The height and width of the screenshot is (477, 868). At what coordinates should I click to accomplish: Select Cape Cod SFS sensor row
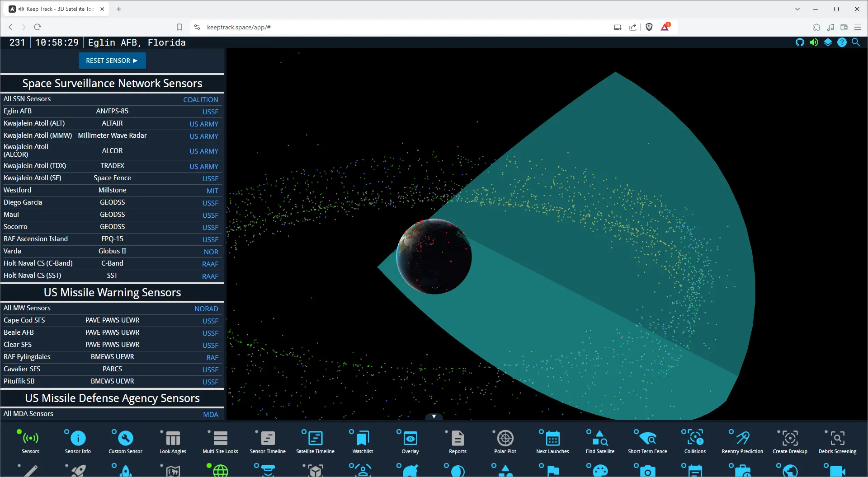tap(111, 320)
